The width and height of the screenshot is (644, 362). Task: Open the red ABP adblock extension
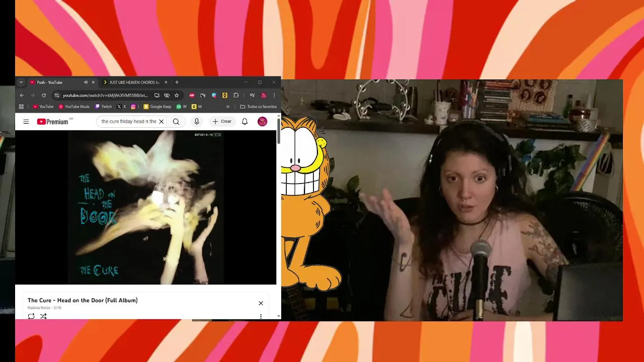point(192,96)
